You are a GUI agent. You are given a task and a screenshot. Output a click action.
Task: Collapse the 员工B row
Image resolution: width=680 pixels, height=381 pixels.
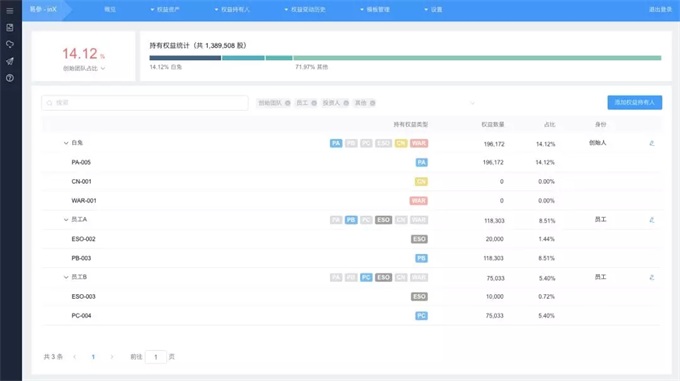point(66,277)
